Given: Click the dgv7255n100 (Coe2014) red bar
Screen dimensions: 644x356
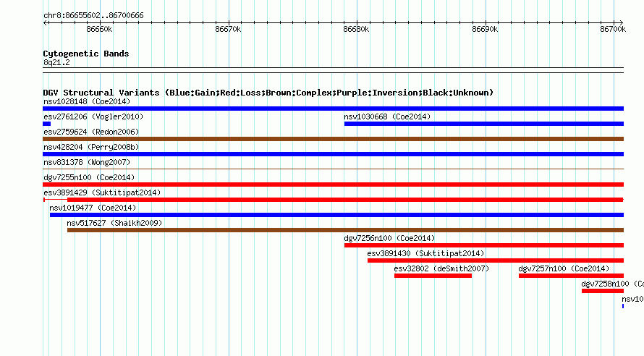Looking at the screenshot, I should tap(333, 185).
